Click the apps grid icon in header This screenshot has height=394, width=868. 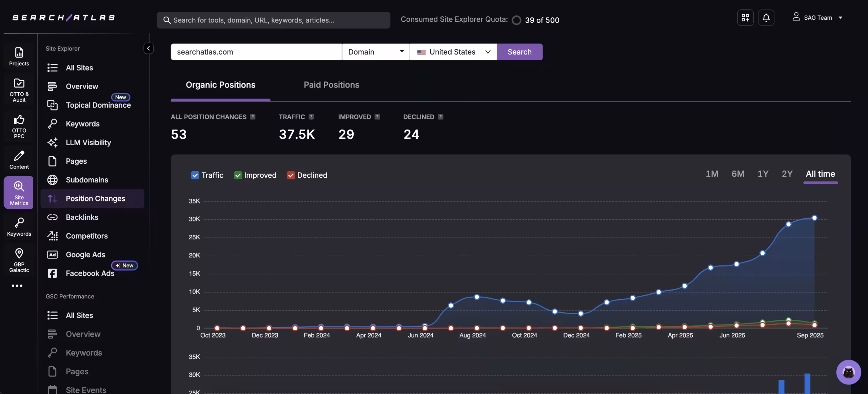pos(745,18)
